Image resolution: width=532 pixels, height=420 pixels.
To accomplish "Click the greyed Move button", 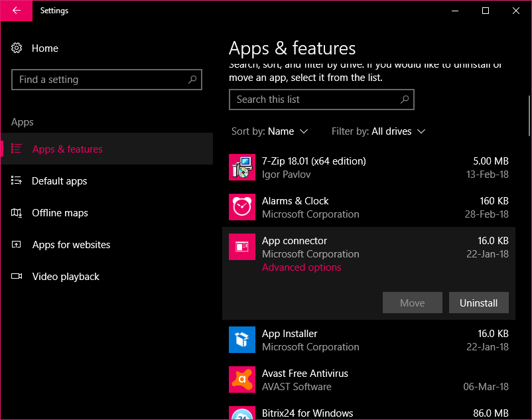I will (412, 303).
